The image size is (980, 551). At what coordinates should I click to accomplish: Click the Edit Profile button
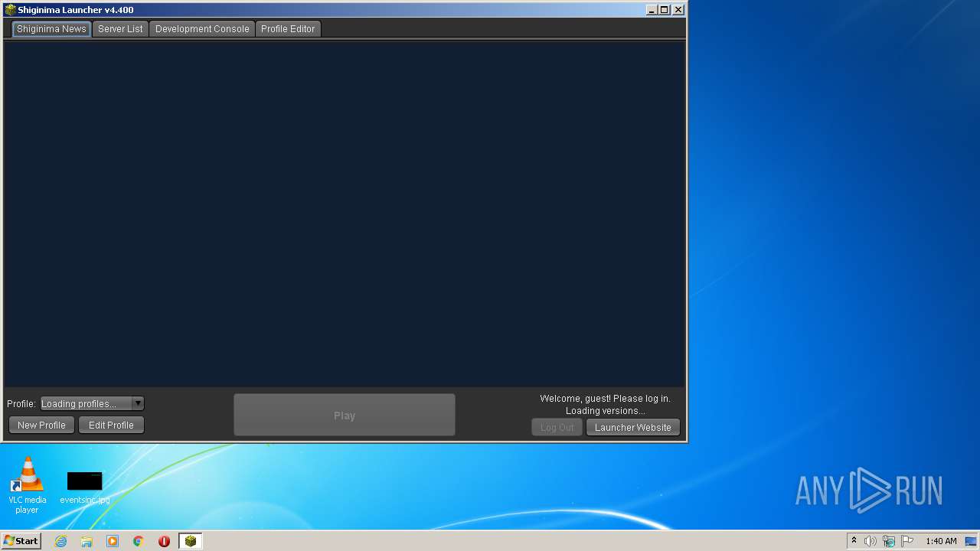pyautogui.click(x=111, y=425)
